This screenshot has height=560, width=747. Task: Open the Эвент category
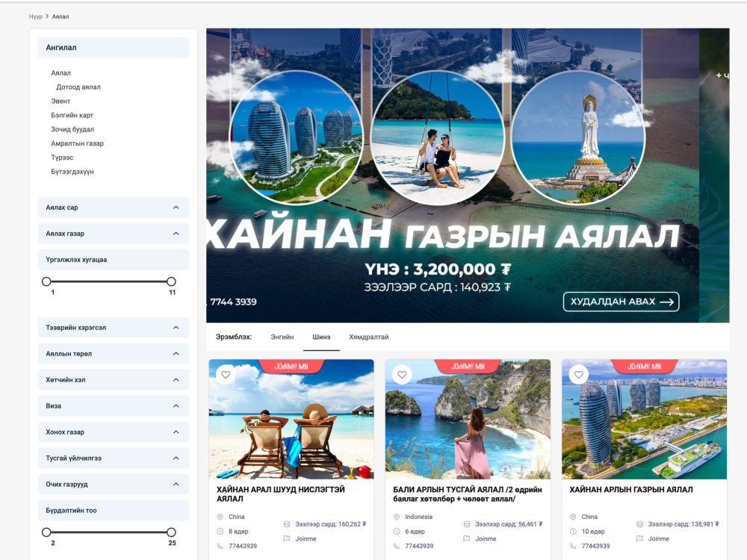pyautogui.click(x=61, y=101)
